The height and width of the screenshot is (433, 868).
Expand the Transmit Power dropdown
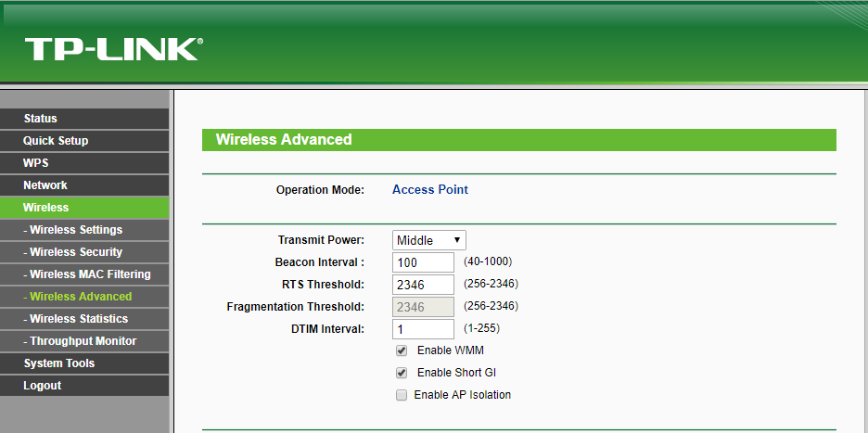click(429, 240)
